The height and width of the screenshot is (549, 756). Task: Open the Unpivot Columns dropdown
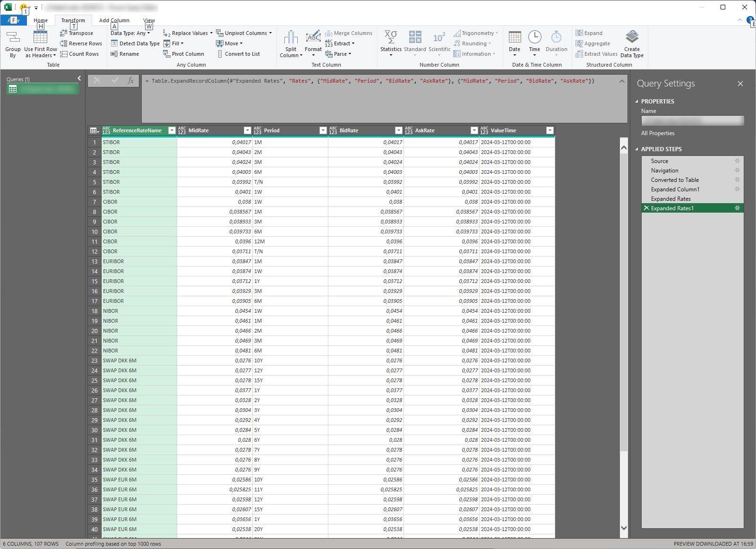[244, 33]
